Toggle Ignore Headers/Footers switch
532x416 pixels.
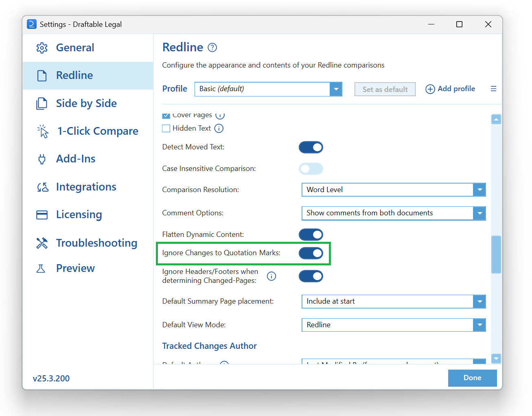click(311, 276)
